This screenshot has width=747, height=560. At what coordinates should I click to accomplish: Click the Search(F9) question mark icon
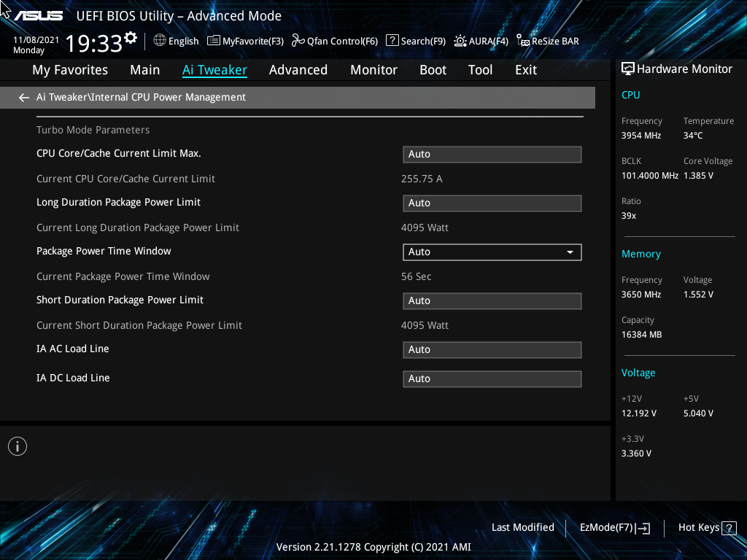(x=392, y=41)
